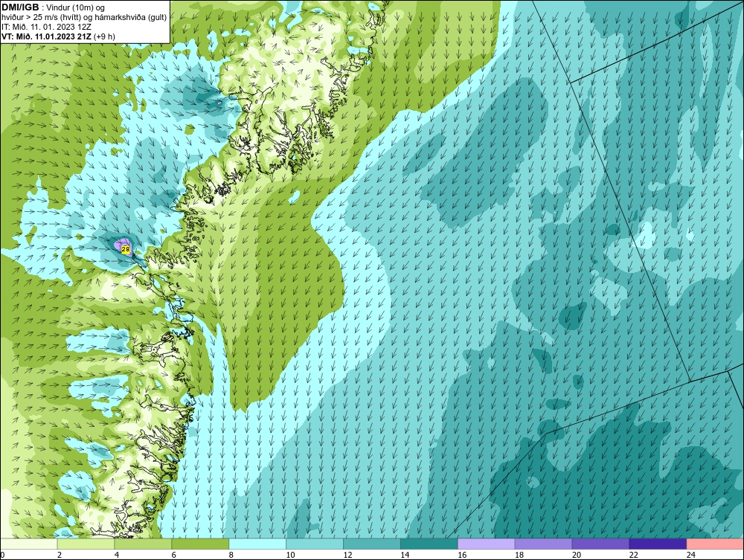Select the 6–8 m/s olive green legend swatch
Viewport: 744px width, 560px height.
click(x=200, y=544)
